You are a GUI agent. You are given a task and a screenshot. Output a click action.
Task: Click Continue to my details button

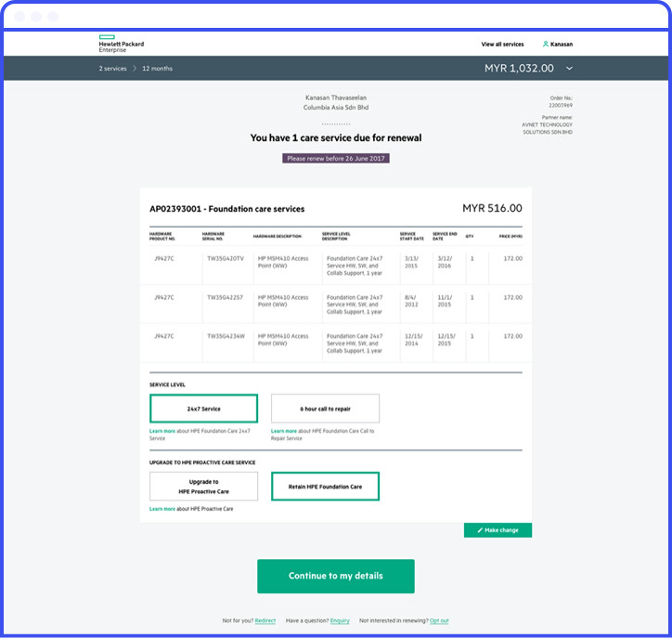(x=336, y=576)
